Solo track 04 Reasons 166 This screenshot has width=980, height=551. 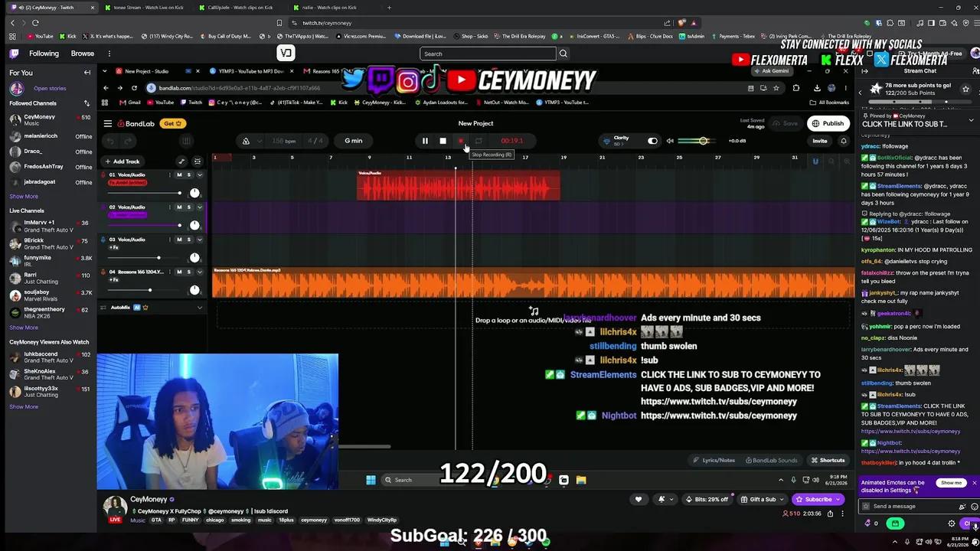189,272
